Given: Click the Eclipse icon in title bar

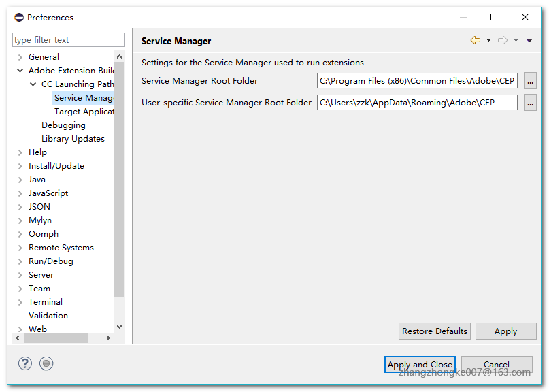Looking at the screenshot, I should click(19, 18).
